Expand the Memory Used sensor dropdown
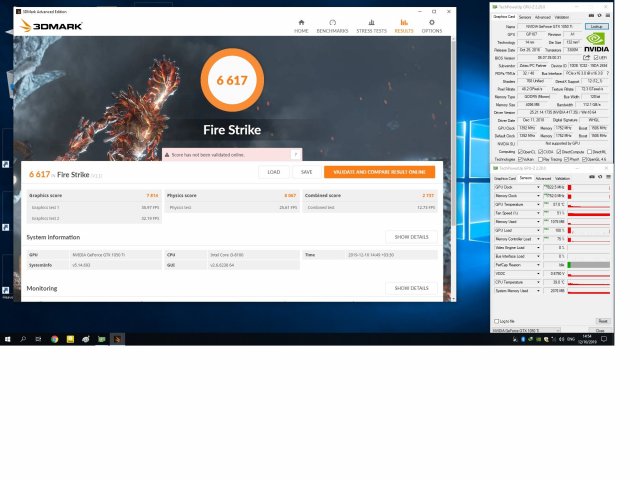The height and width of the screenshot is (480, 640). point(538,222)
